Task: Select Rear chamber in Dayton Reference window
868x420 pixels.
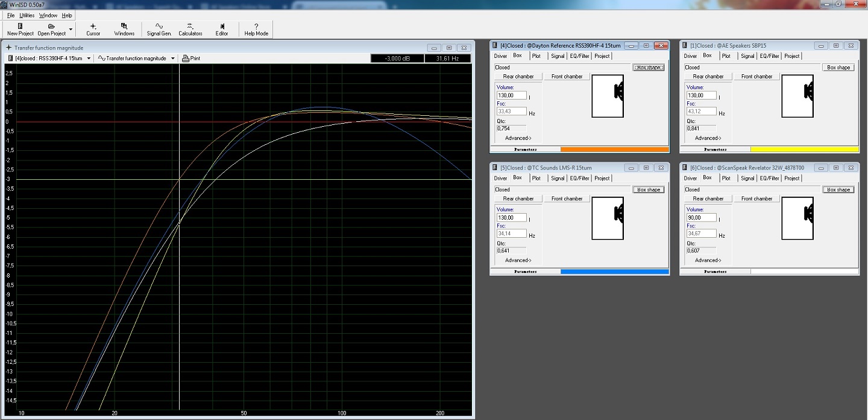Action: 518,77
